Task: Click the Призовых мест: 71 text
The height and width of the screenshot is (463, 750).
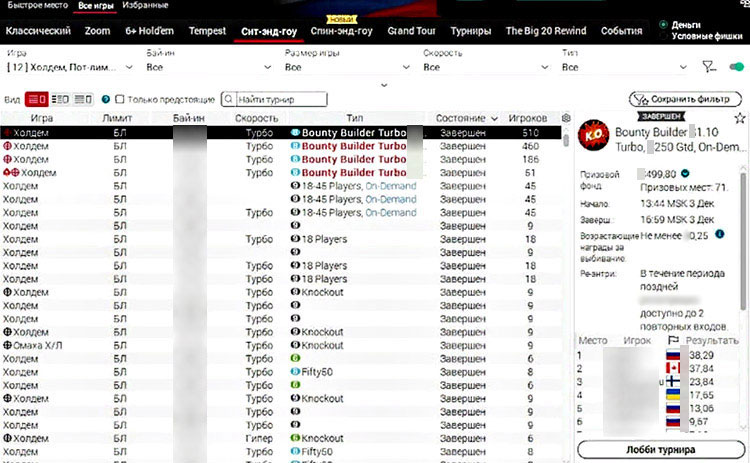Action: click(684, 187)
